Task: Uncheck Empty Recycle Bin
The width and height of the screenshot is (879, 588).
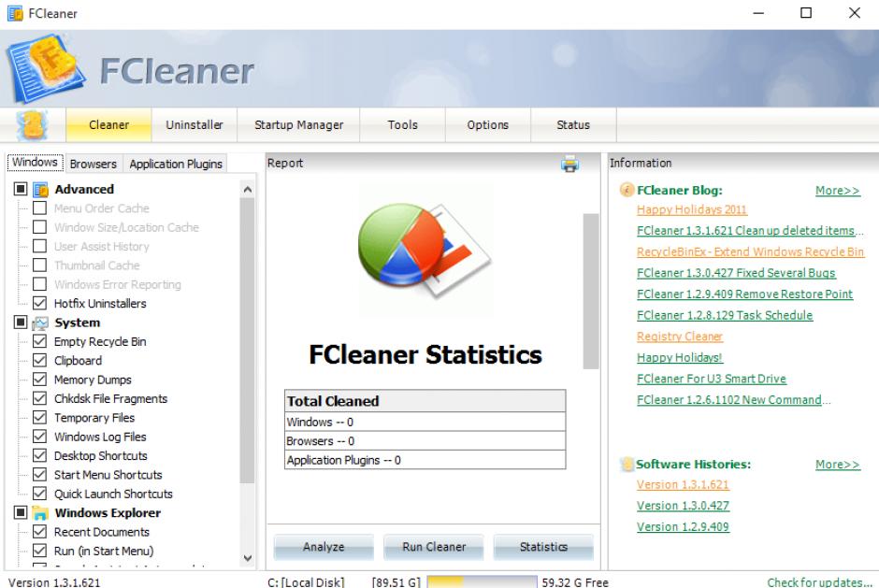Action: pyautogui.click(x=40, y=342)
